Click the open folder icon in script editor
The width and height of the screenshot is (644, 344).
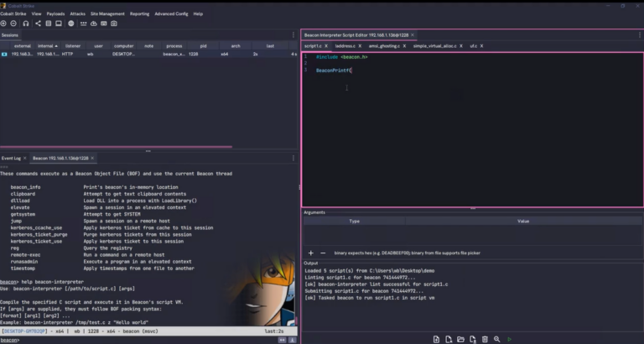pyautogui.click(x=461, y=339)
